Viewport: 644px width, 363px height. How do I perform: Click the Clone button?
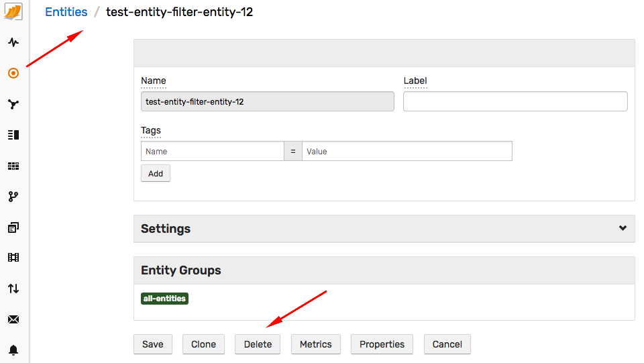coord(203,344)
